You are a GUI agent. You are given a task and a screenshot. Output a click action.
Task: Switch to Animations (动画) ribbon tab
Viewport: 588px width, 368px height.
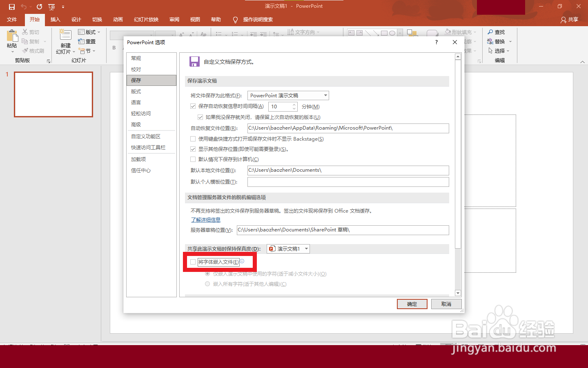coord(118,20)
